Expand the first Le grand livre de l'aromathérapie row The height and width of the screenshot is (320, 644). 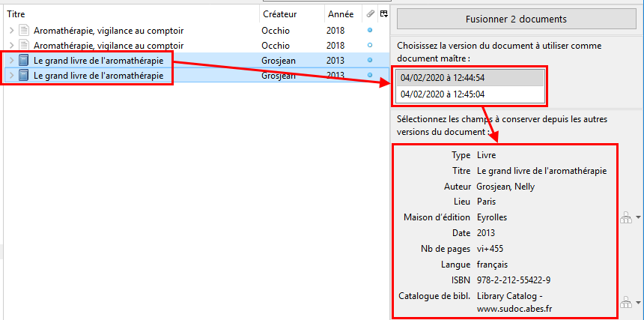(x=11, y=60)
